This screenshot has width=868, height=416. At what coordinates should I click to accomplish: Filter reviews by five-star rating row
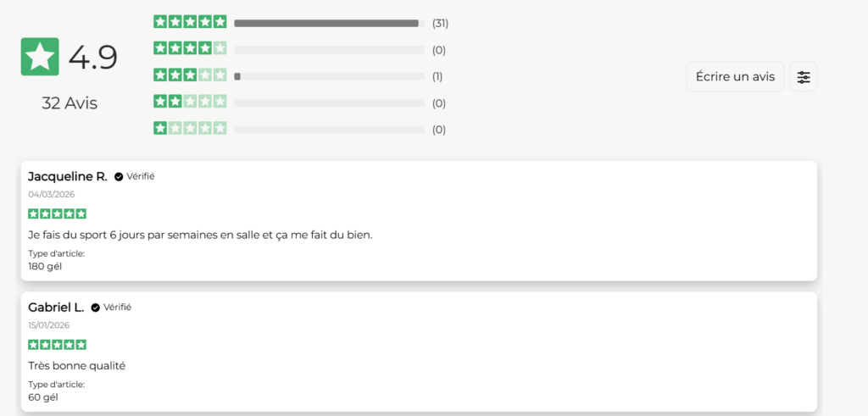(x=190, y=22)
